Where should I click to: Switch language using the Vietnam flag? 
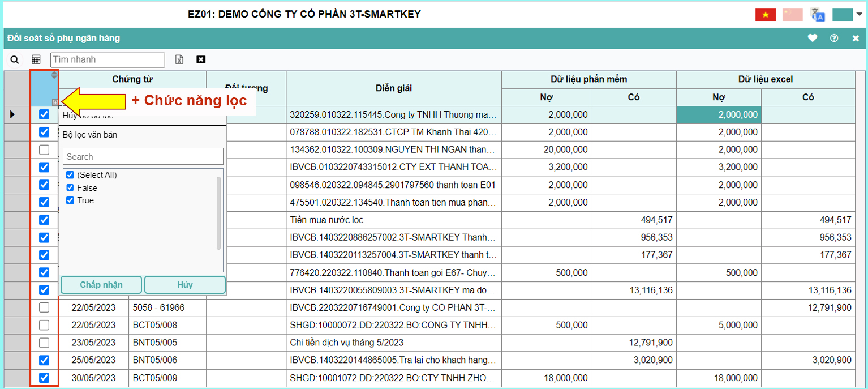(765, 15)
